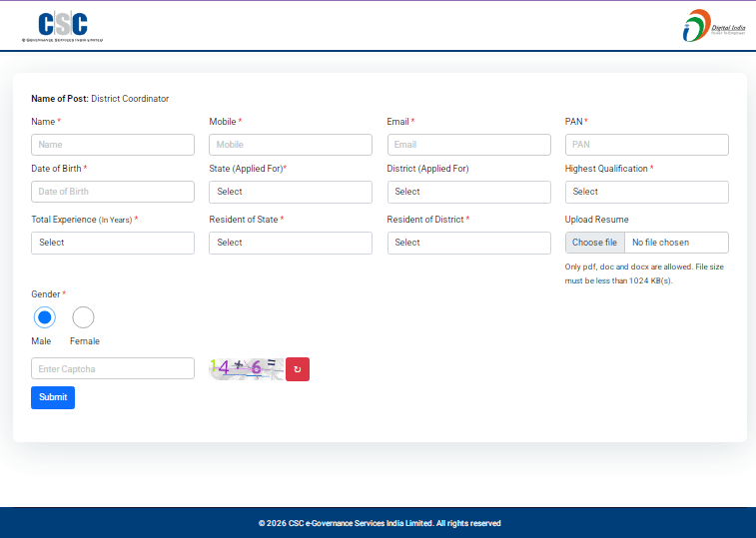Expand the Resident of State dropdown
This screenshot has height=538, width=756.
(x=290, y=243)
